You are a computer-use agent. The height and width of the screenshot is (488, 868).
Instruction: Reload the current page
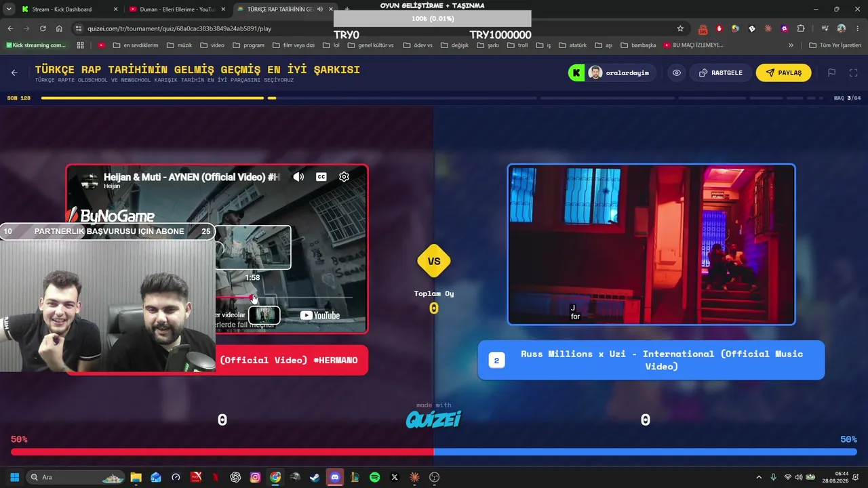pyautogui.click(x=43, y=28)
